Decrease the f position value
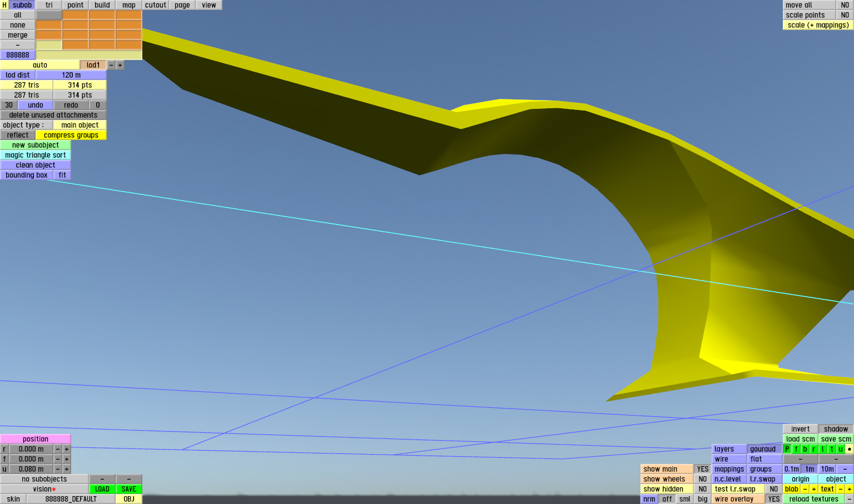The image size is (854, 504). (58, 459)
